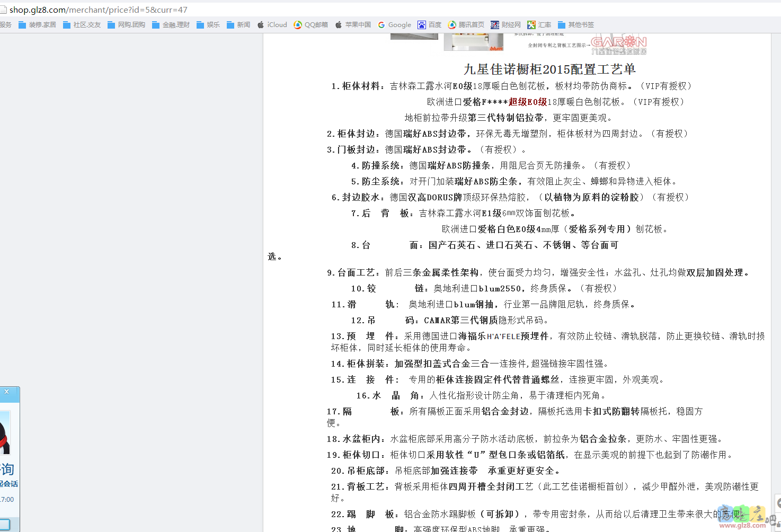
Task: Close the QQ consultation popup
Action: (x=6, y=392)
